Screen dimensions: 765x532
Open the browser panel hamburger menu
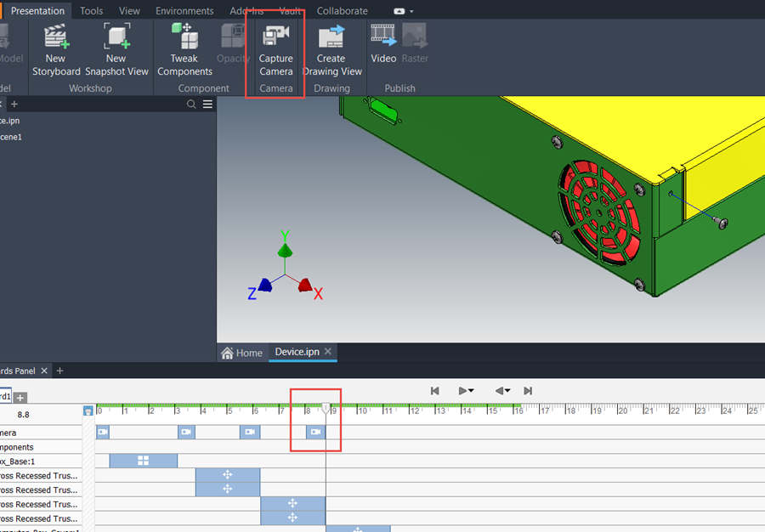207,104
